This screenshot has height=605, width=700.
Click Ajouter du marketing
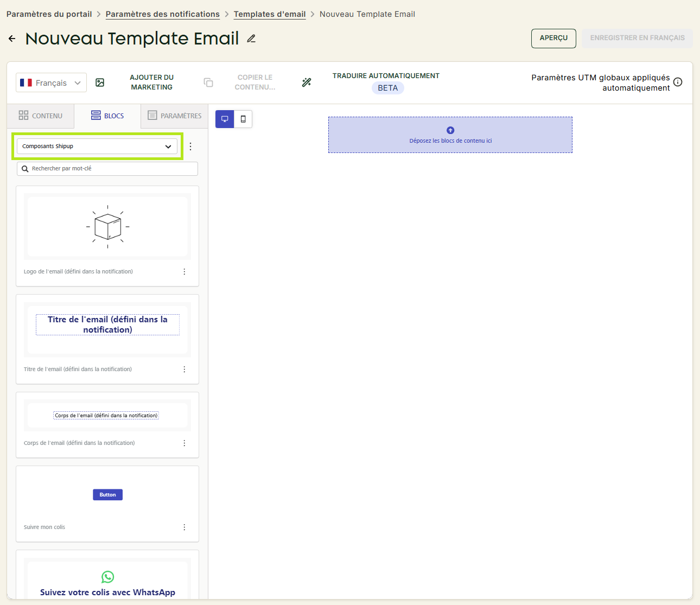(x=152, y=82)
